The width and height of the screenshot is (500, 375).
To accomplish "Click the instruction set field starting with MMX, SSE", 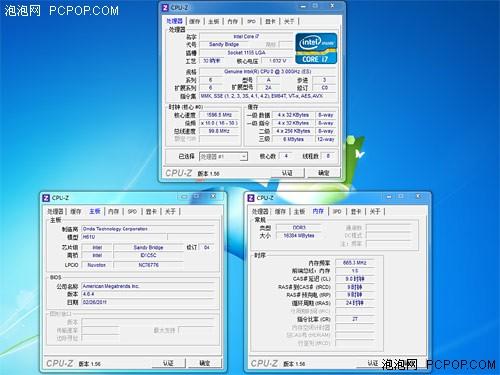I will coord(268,96).
